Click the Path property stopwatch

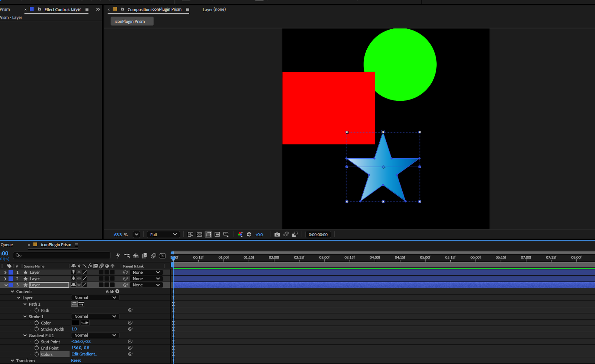tap(36, 310)
